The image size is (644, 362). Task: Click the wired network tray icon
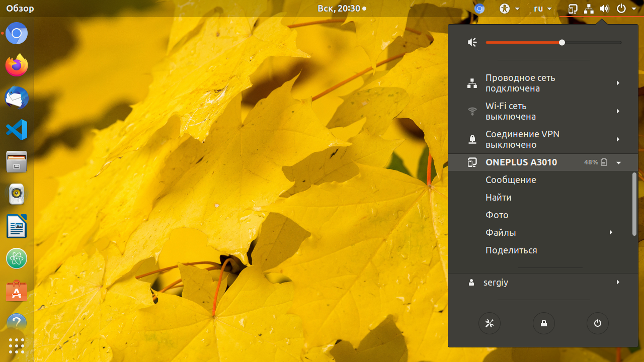click(589, 9)
